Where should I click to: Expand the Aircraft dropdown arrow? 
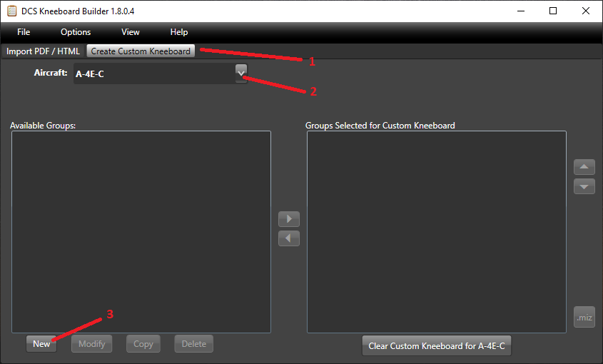tap(241, 73)
